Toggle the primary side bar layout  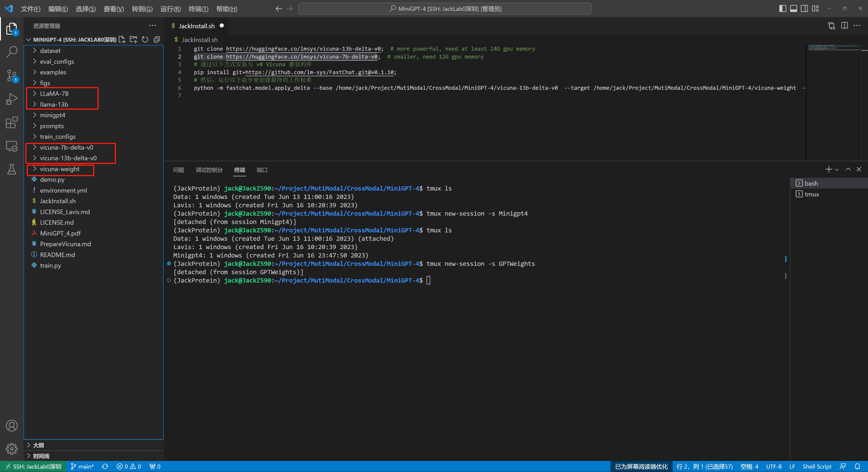782,9
